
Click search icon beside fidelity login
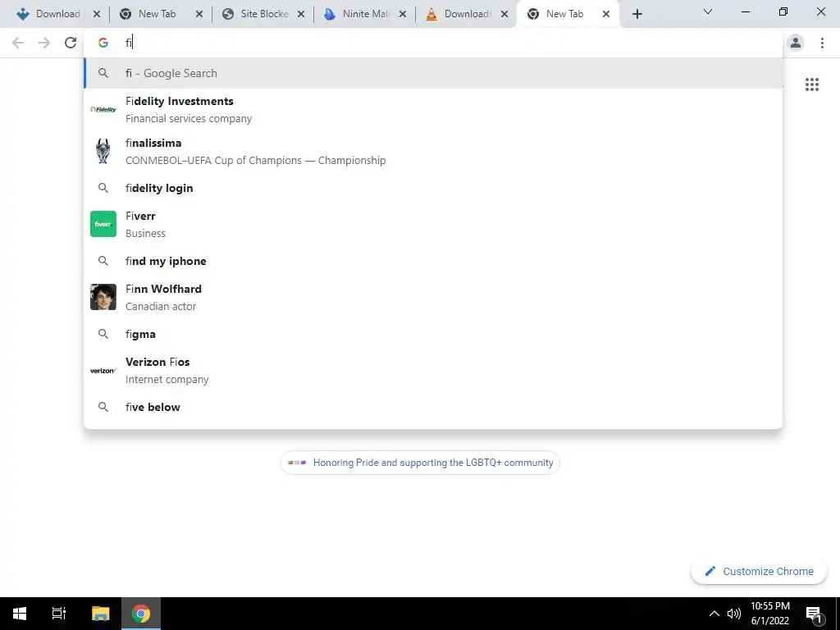pos(103,188)
